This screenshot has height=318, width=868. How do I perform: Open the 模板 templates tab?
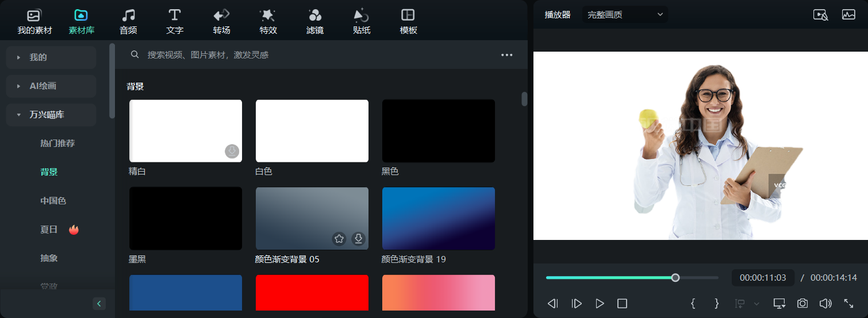coord(408,22)
